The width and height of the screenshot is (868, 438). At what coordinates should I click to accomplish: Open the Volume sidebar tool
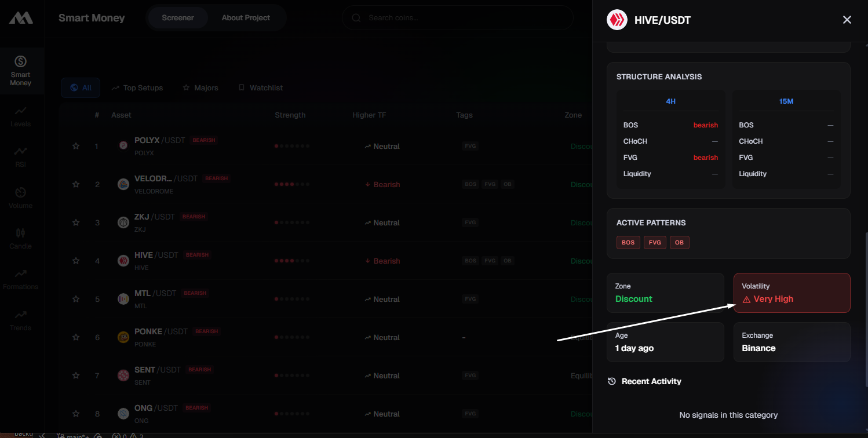click(21, 198)
